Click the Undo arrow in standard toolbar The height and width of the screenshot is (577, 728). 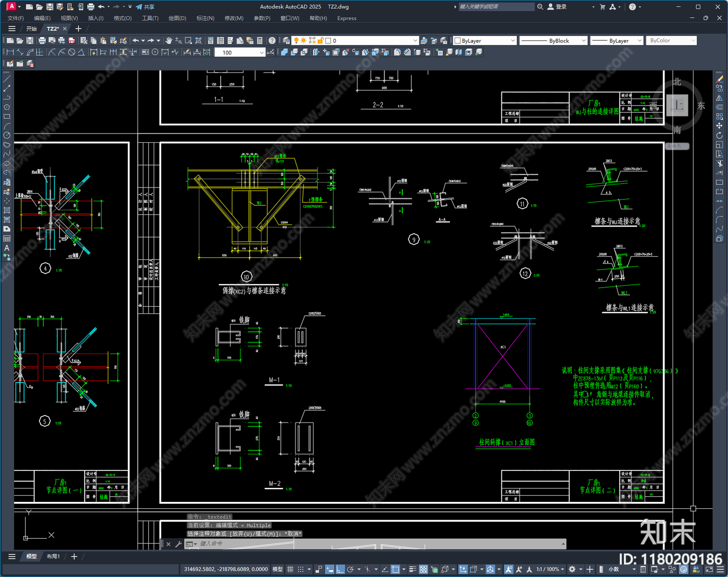tap(136, 40)
